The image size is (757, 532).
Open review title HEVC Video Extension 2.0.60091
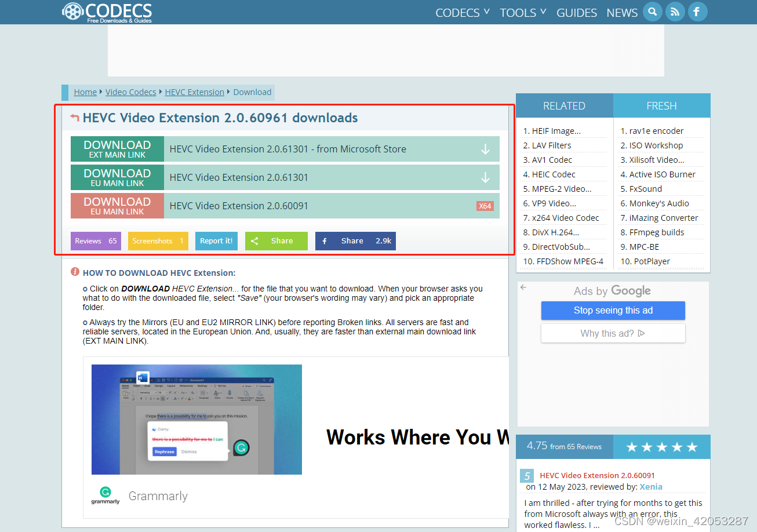coord(597,475)
